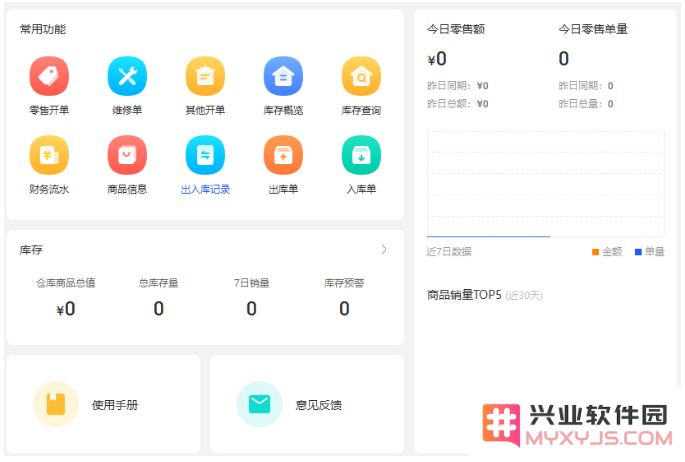685x462 pixels.
Task: Click the 使用手册 manual book icon
Action: (56, 404)
